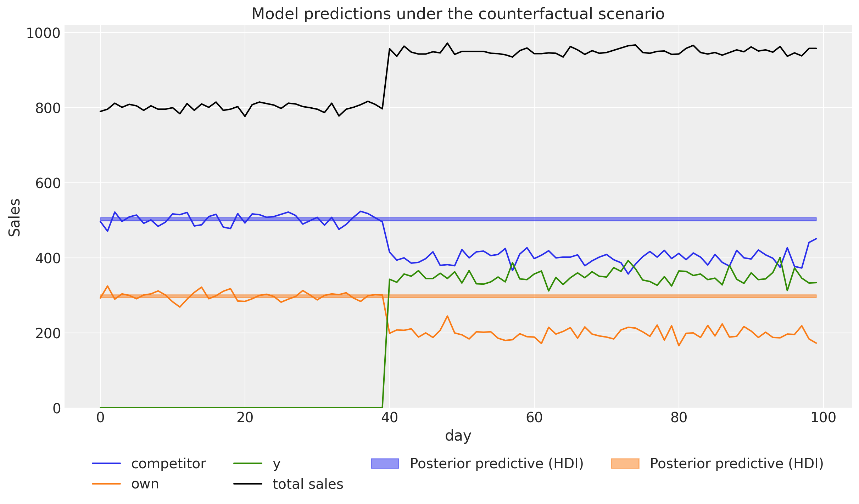Click the 'day' x-axis label
859x504 pixels.
458,435
